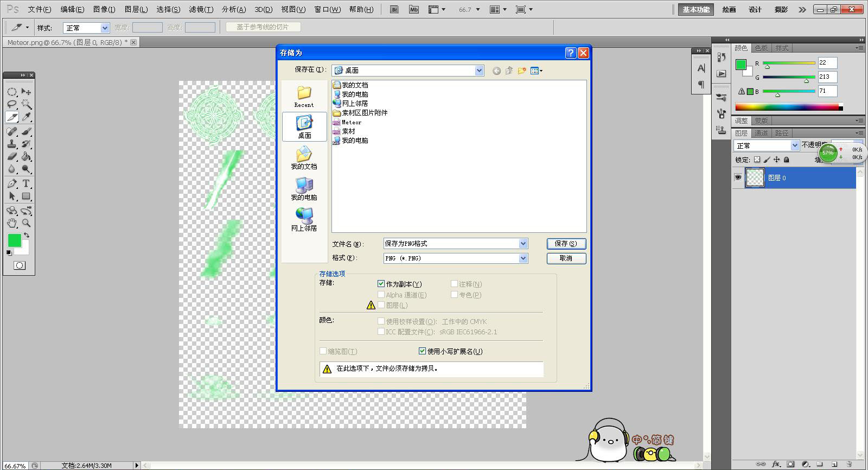
Task: Go to 桌面 in places bar
Action: click(304, 127)
